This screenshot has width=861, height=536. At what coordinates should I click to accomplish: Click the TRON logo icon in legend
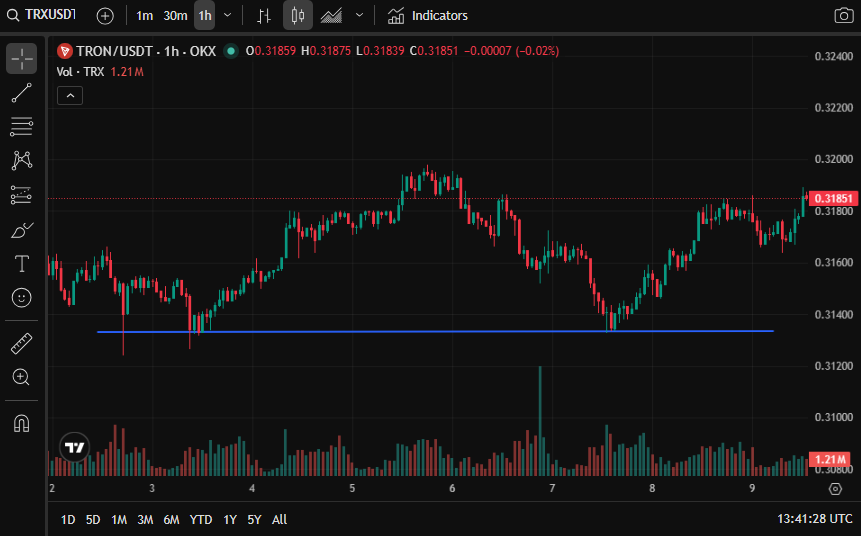click(65, 51)
